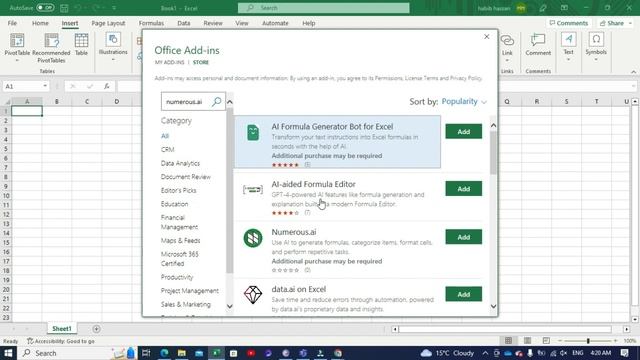Screen dimensions: 640x360
Task: Open the Text group icon
Action: click(569, 40)
